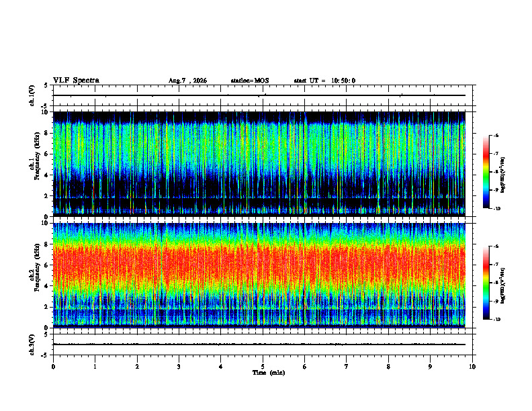Click time axis tick label "6"
Screen dimensions: 532x411
[304, 367]
